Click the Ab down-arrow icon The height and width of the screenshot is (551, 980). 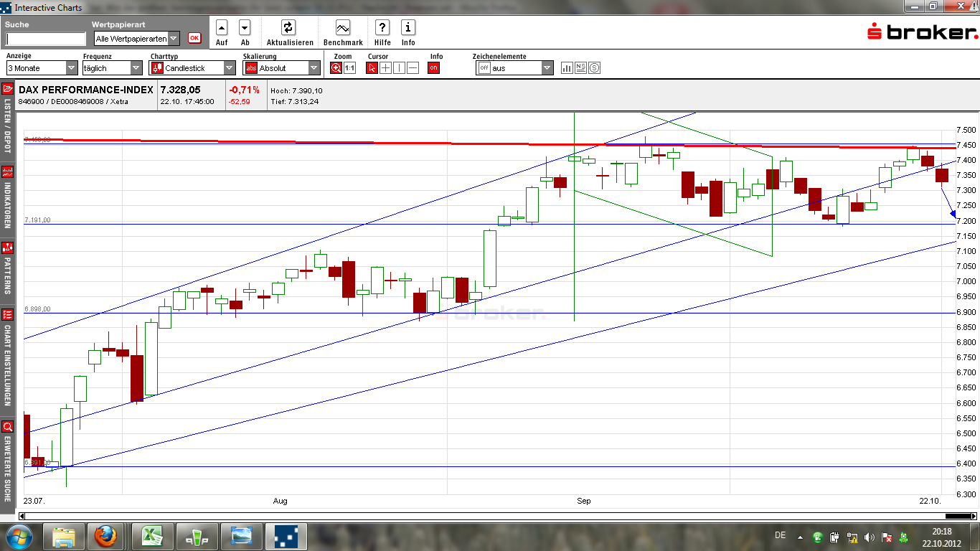[245, 28]
